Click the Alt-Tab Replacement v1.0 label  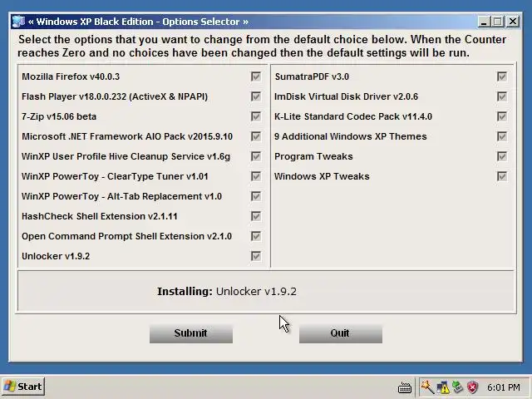(x=121, y=196)
